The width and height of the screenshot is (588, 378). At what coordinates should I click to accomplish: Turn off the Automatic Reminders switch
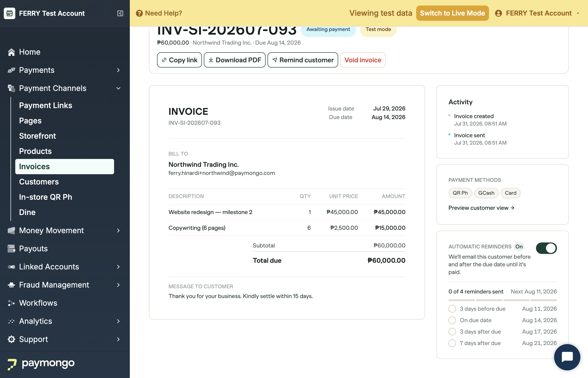pyautogui.click(x=546, y=248)
